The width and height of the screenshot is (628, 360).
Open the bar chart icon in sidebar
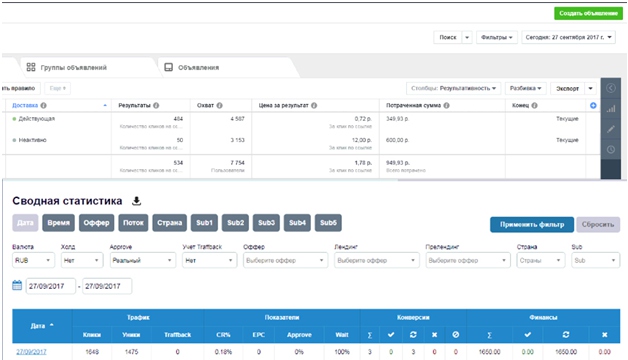click(611, 109)
